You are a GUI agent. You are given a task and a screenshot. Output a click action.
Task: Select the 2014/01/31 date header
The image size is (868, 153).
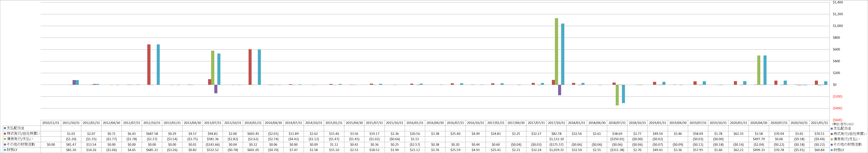click(x=253, y=123)
